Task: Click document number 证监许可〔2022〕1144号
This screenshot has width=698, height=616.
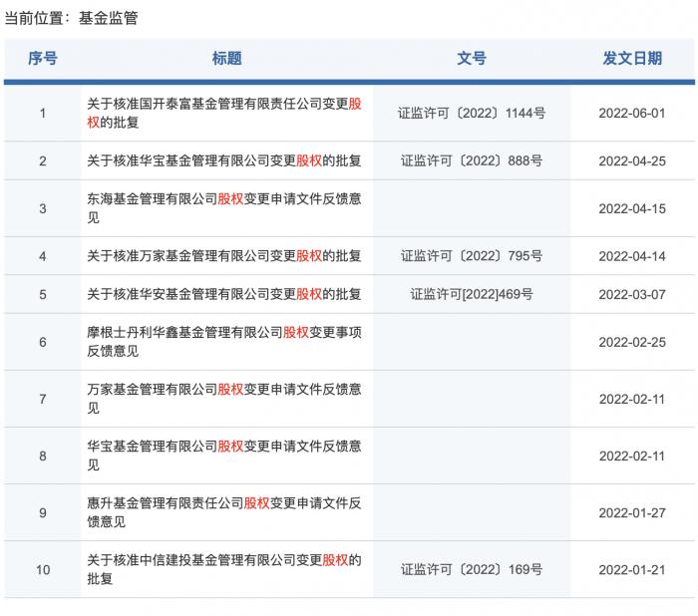Action: 471,114
